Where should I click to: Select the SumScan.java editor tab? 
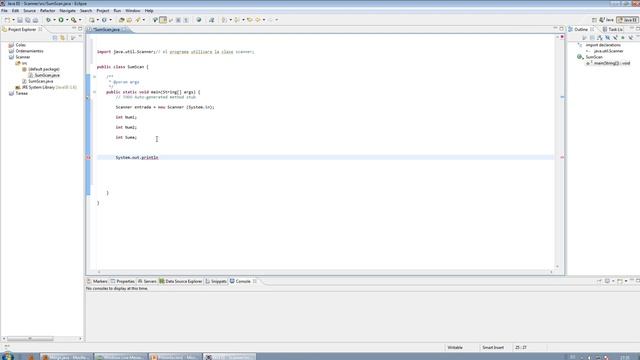106,29
